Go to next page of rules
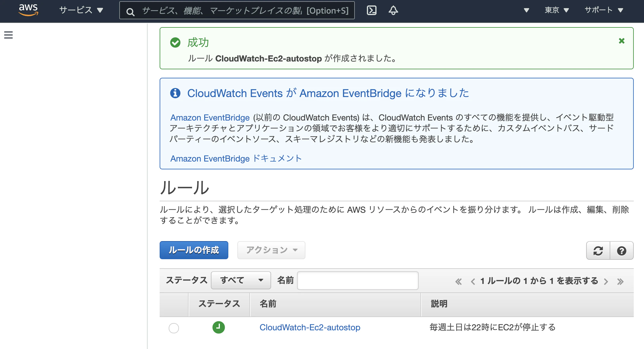Viewport: 644px width, 349px height. 606,281
